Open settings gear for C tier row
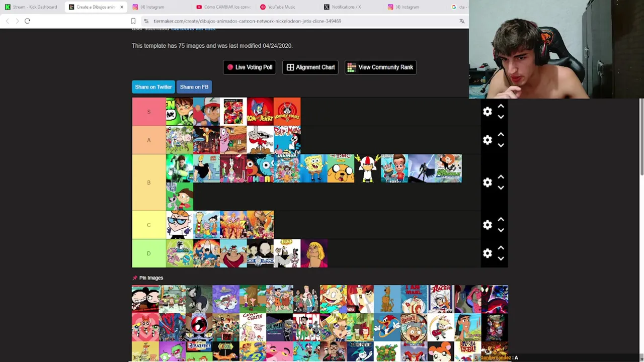The height and width of the screenshot is (362, 644). [487, 225]
